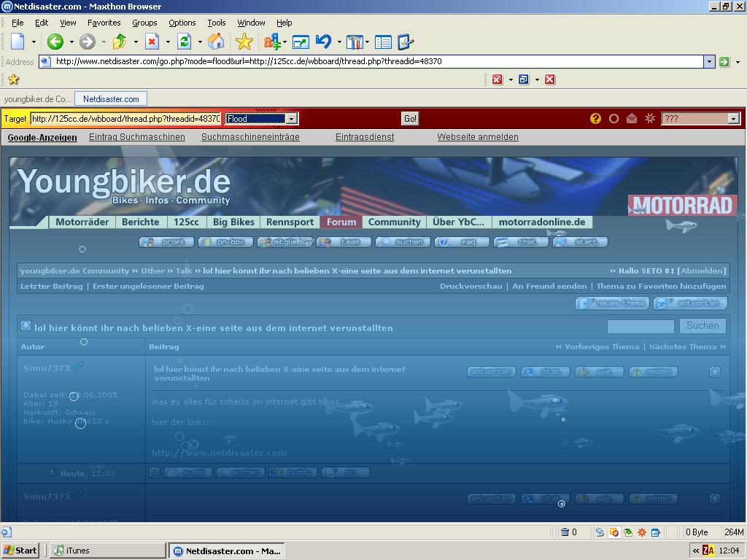The height and width of the screenshot is (560, 747).
Task: Open the dropdown next to Refresh icon
Action: tap(200, 42)
